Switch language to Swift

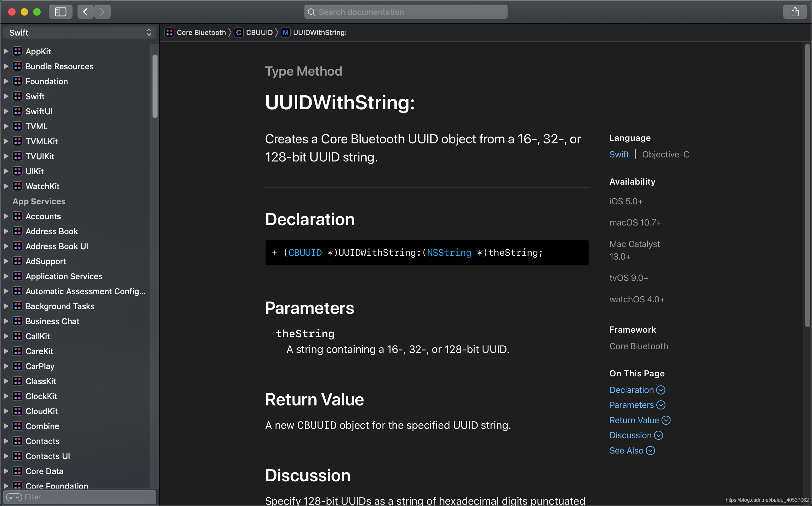(x=619, y=154)
